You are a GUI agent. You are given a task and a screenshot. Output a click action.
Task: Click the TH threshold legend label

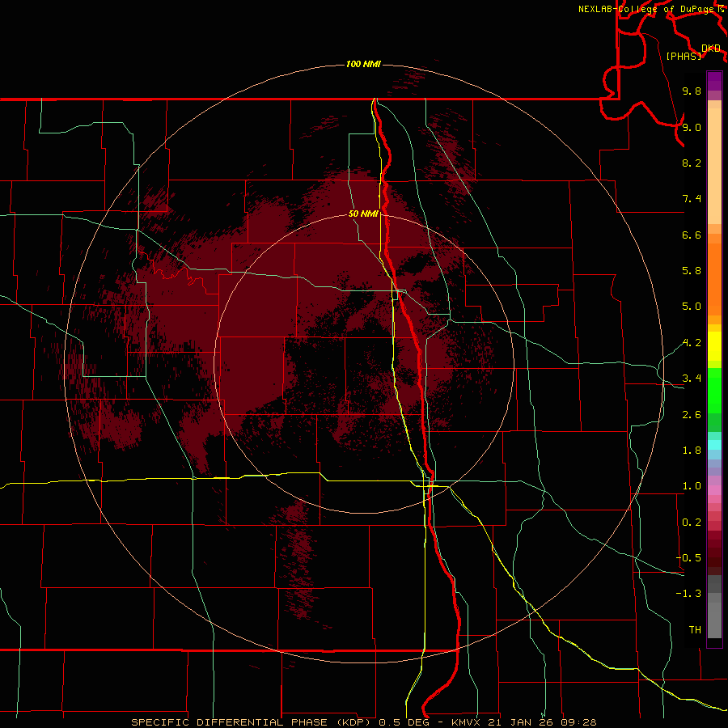tap(695, 630)
